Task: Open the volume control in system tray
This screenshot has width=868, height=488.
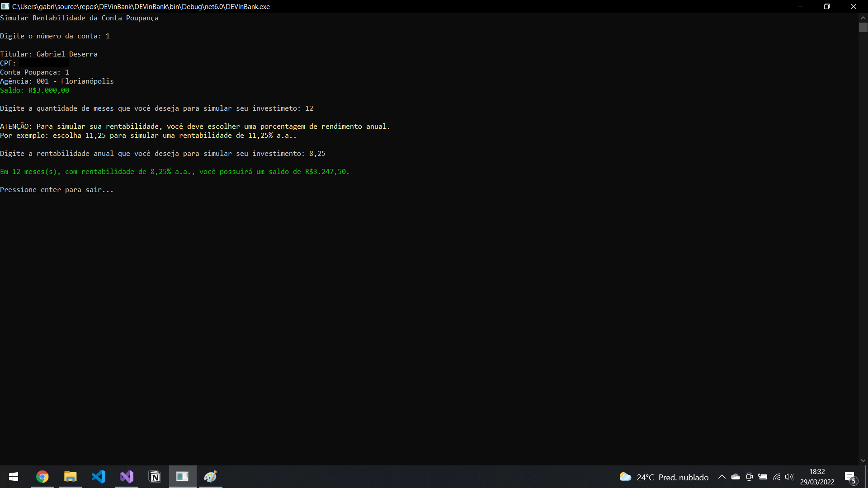Action: (x=790, y=477)
